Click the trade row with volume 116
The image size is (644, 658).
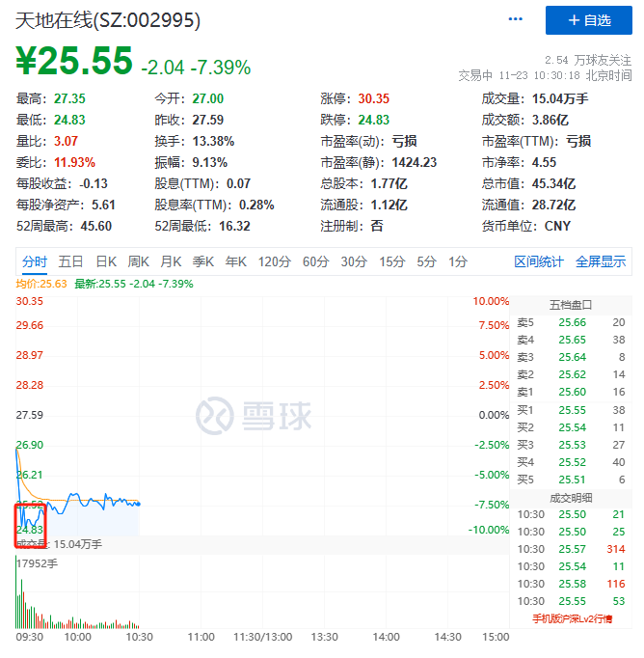tap(571, 584)
